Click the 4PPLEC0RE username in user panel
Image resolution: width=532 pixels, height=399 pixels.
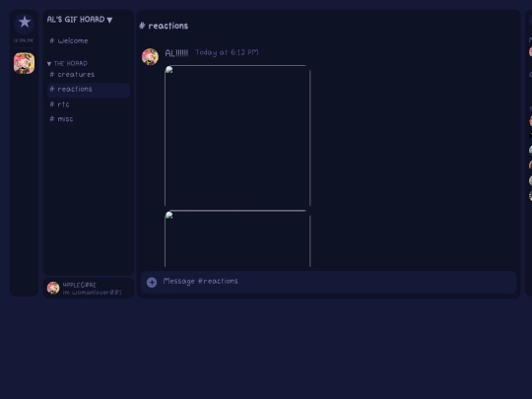[80, 285]
